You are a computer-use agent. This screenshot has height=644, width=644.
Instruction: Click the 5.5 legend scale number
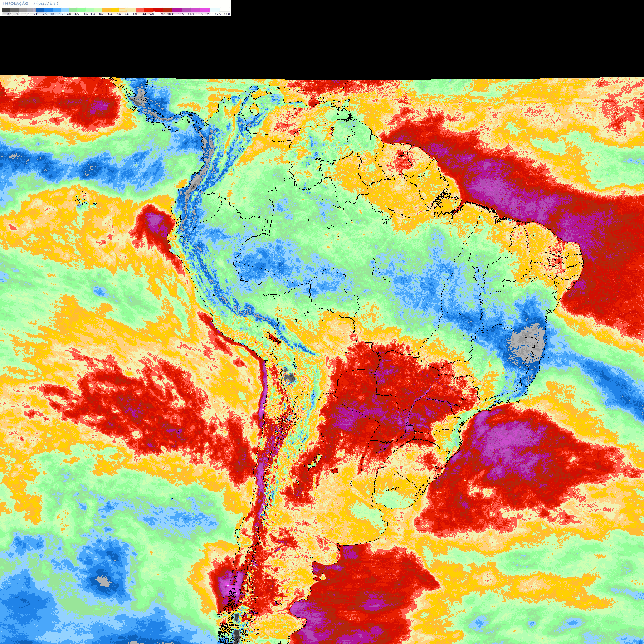tap(93, 14)
